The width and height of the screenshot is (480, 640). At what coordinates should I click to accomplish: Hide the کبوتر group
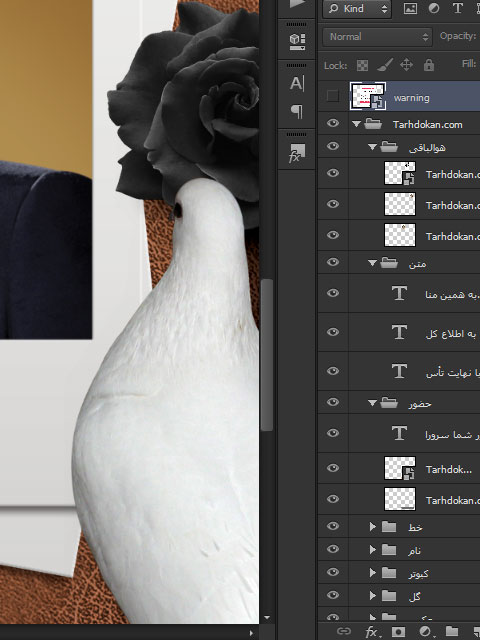pyautogui.click(x=333, y=572)
